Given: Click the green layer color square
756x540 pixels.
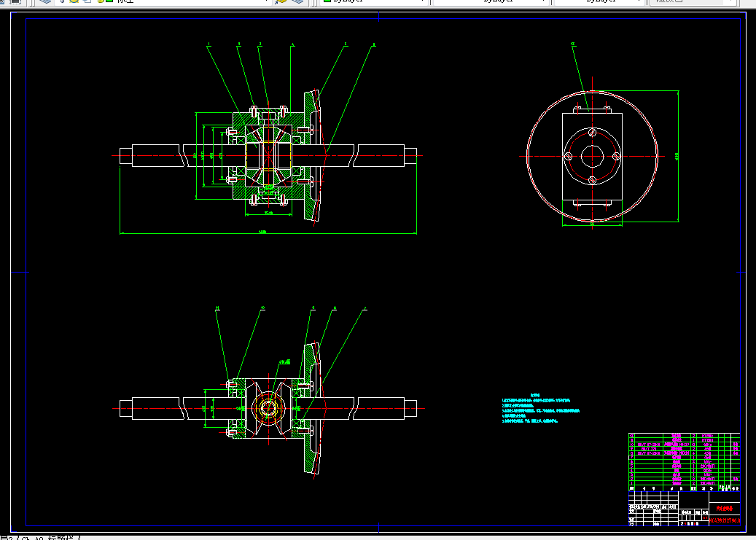Looking at the screenshot, I should [x=109, y=1].
